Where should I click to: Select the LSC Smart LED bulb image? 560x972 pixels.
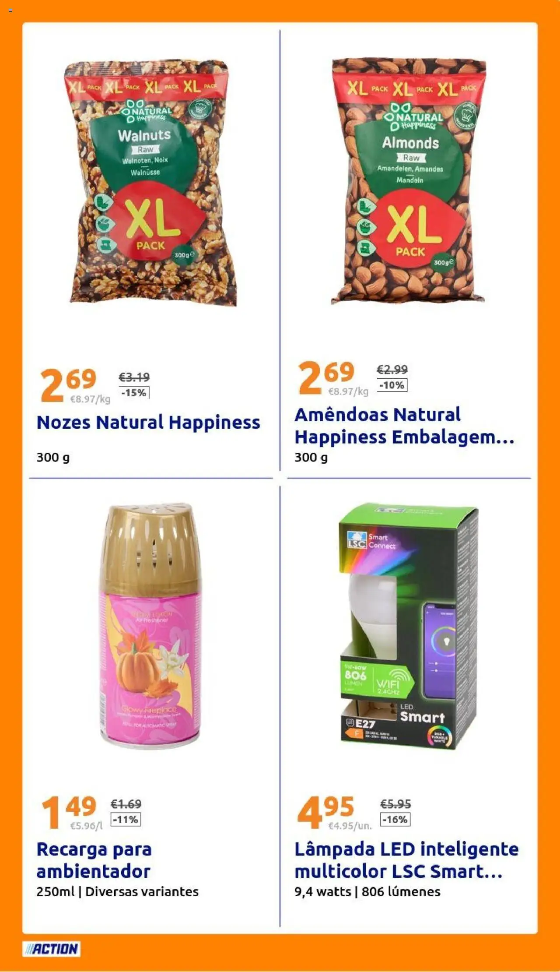pyautogui.click(x=409, y=627)
